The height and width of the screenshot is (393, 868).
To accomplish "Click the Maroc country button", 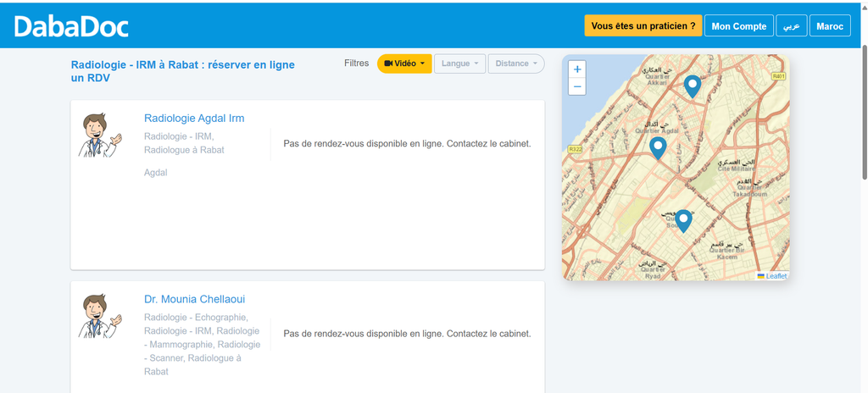I will pos(830,26).
